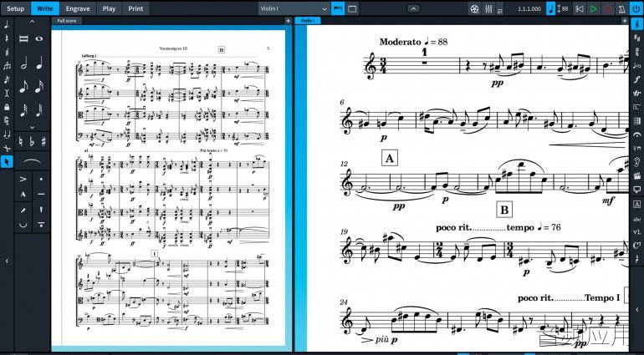Collapse the left notes panel
Image resolution: width=644 pixels, height=355 pixels.
[7, 261]
